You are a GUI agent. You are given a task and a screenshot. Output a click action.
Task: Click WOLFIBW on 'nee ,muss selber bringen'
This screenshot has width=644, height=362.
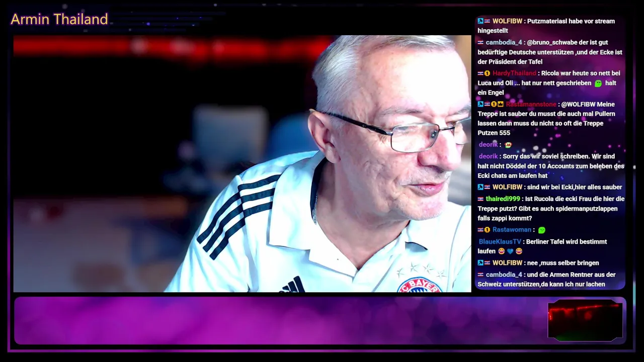coord(507,263)
